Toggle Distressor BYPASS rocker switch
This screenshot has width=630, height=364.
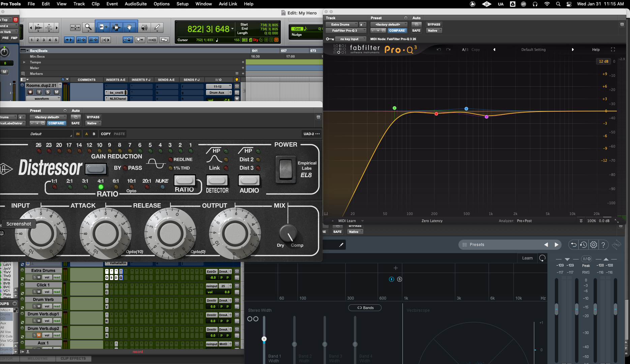coord(96,169)
